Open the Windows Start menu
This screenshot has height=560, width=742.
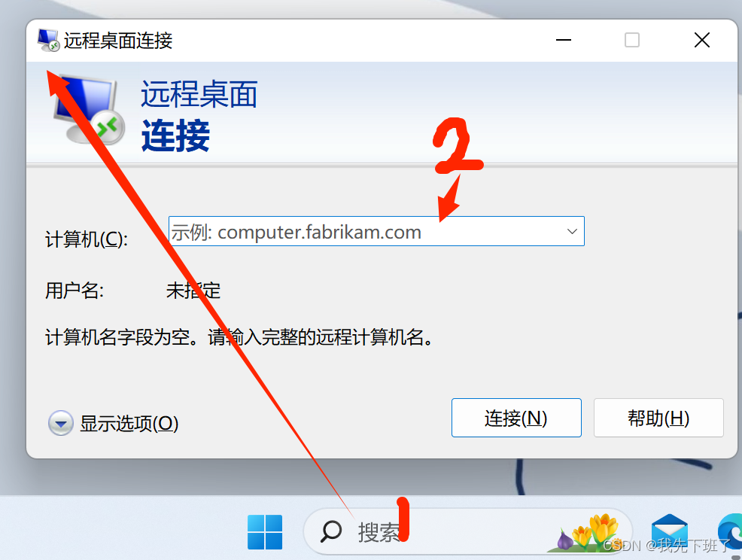265,532
